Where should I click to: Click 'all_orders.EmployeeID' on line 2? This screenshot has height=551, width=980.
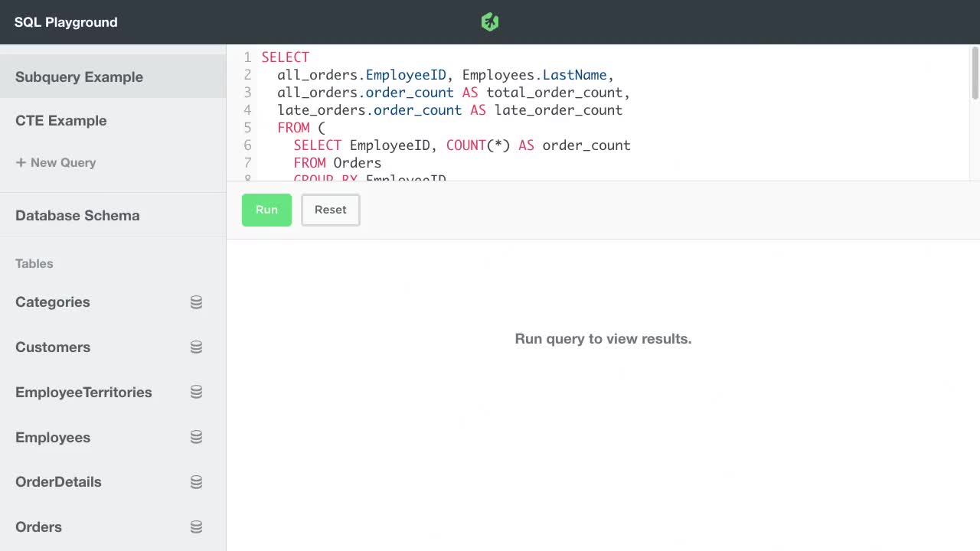pyautogui.click(x=361, y=75)
